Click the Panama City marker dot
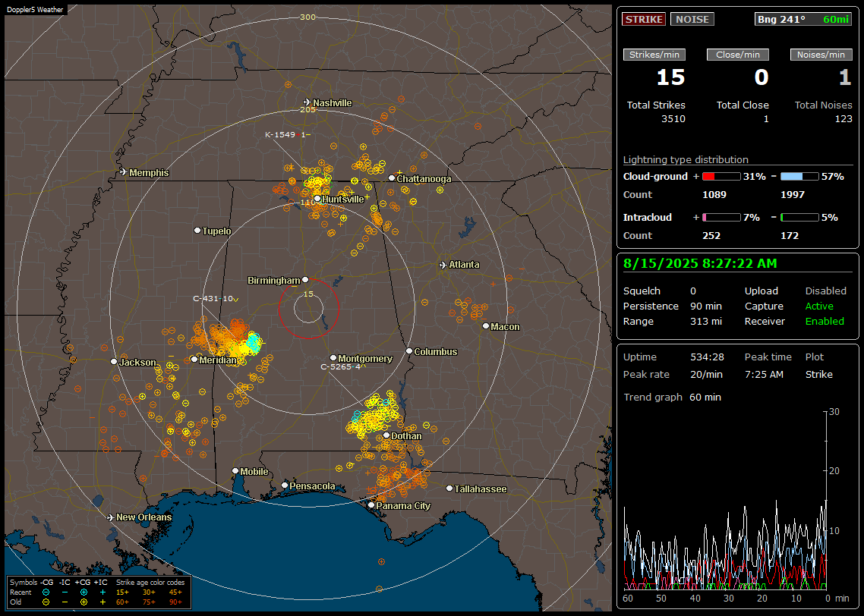864x616 pixels. pos(371,504)
